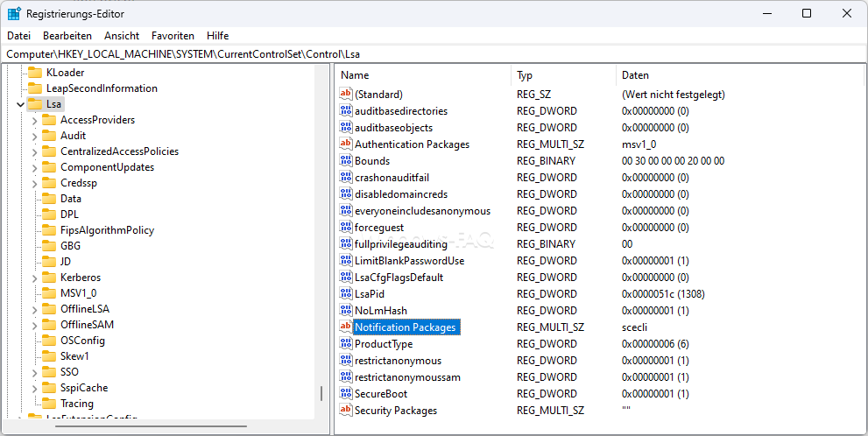Click the Bounds binary value icon
The image size is (868, 436).
click(346, 160)
